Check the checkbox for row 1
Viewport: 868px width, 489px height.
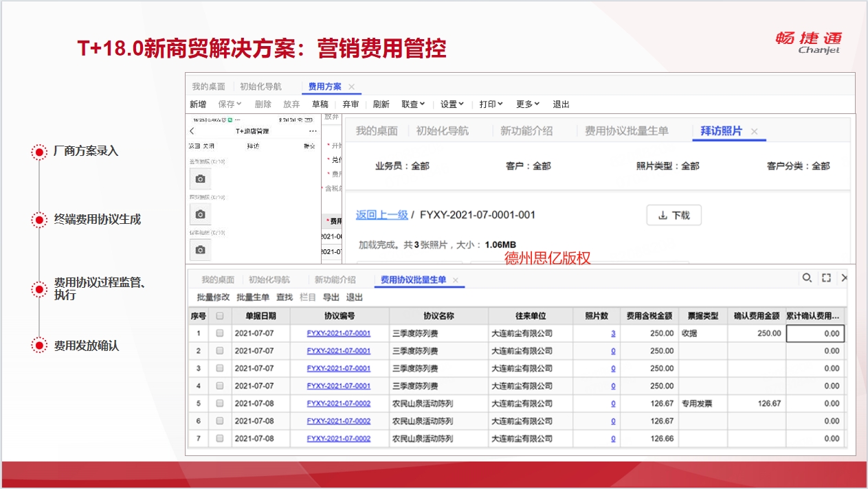[220, 333]
